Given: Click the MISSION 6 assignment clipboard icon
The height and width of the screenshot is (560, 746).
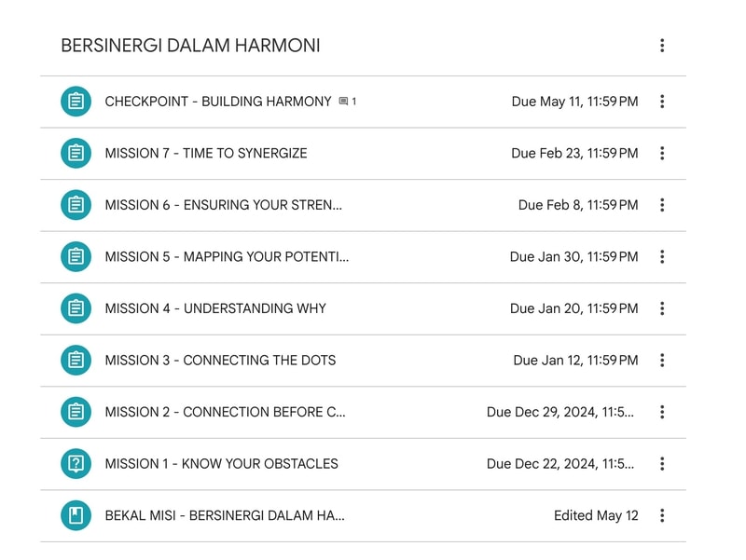Looking at the screenshot, I should 76,205.
